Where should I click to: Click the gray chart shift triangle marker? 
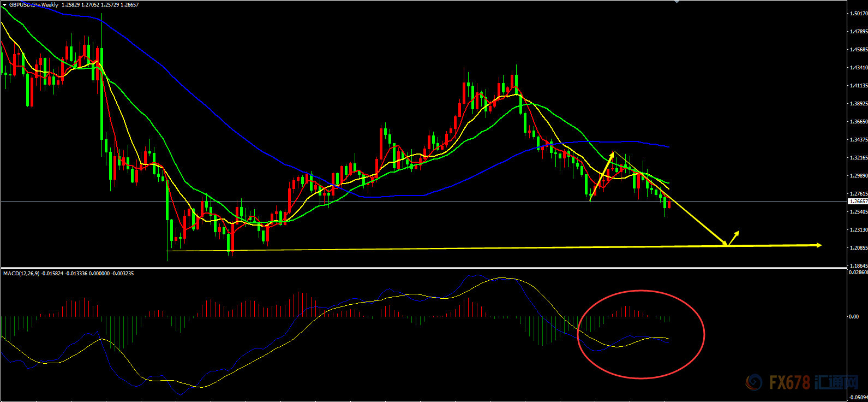tap(677, 2)
